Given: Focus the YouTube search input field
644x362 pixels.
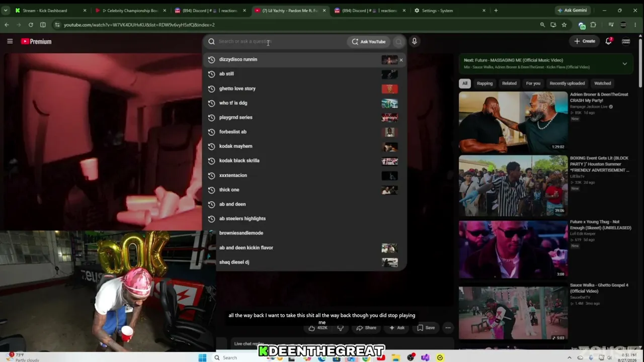Looking at the screenshot, I should click(281, 42).
